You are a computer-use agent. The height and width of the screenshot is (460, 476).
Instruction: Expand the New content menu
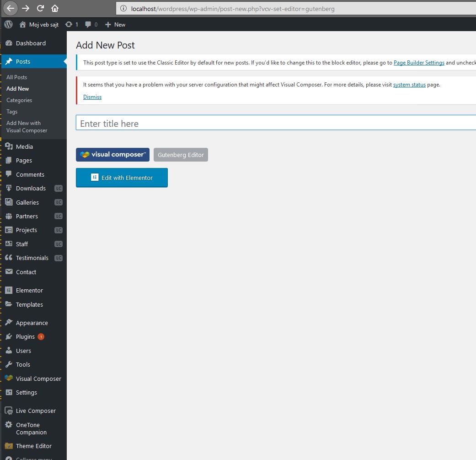pos(115,25)
